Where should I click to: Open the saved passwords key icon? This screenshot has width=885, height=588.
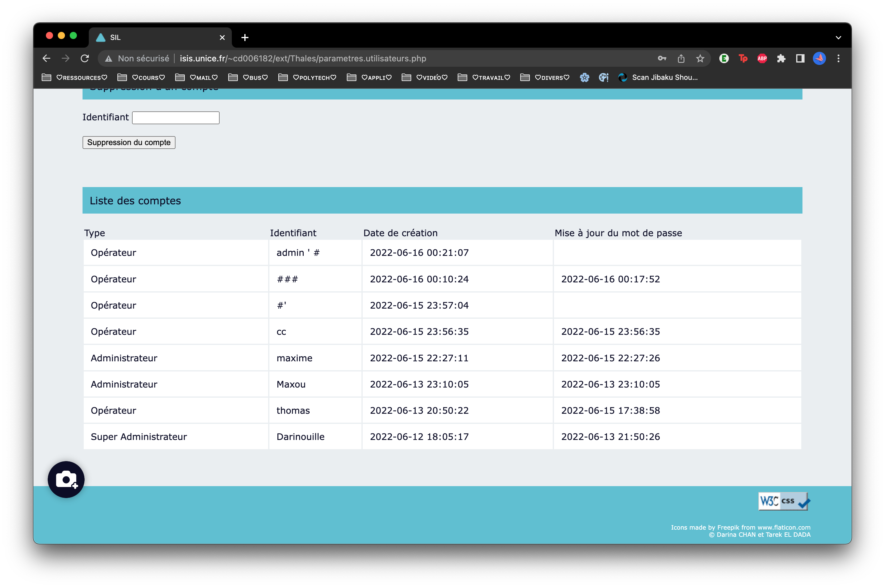tap(662, 58)
